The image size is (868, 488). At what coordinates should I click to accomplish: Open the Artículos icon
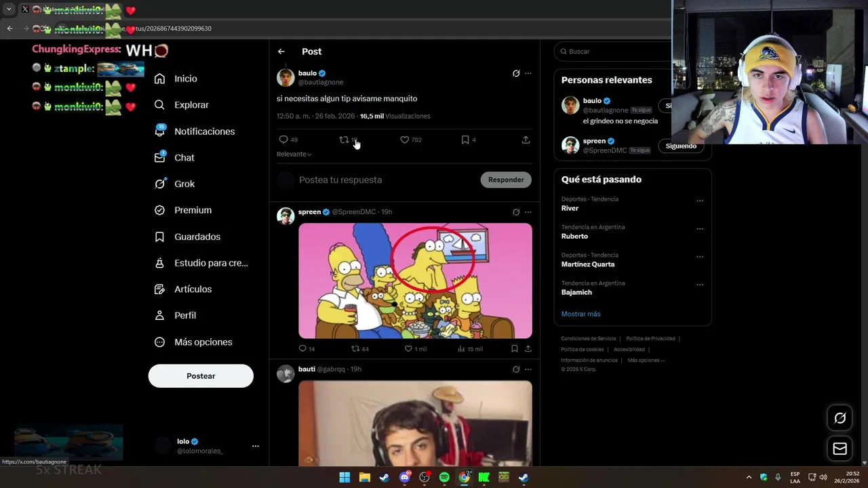click(x=159, y=289)
